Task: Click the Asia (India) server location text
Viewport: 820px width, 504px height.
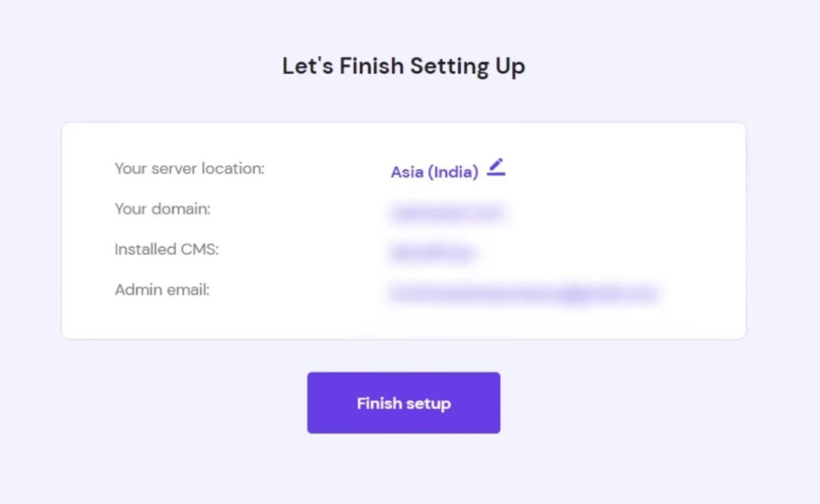Action: coord(433,172)
